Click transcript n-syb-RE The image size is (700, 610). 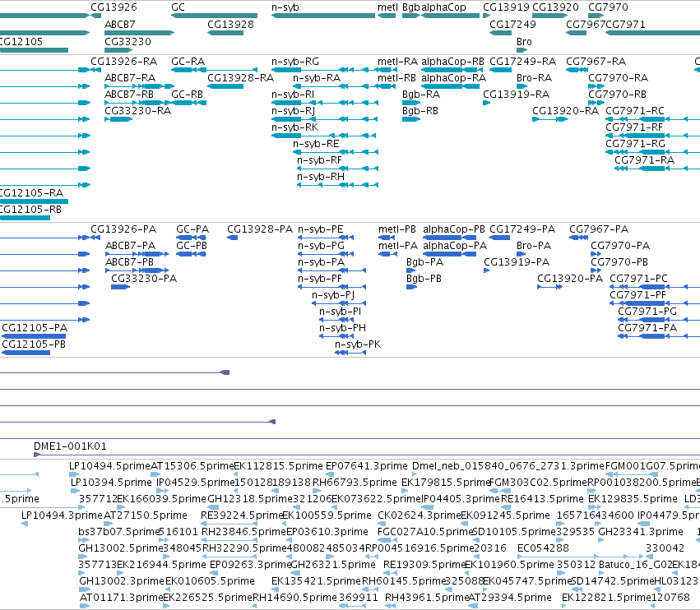coord(316,144)
